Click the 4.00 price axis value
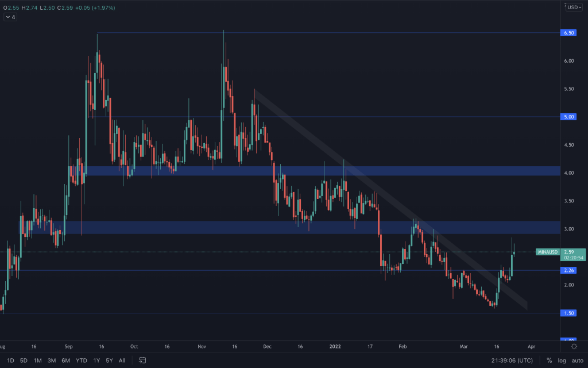The width and height of the screenshot is (588, 368). tap(568, 173)
